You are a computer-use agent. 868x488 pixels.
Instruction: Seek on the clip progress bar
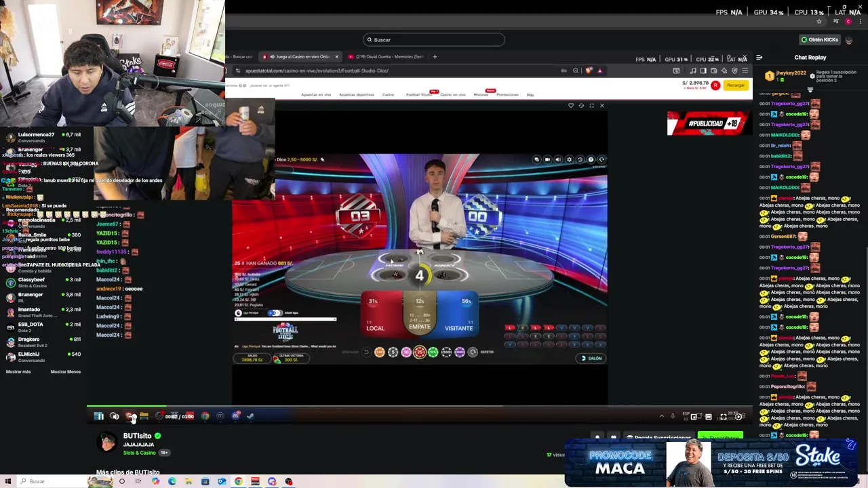click(x=419, y=407)
